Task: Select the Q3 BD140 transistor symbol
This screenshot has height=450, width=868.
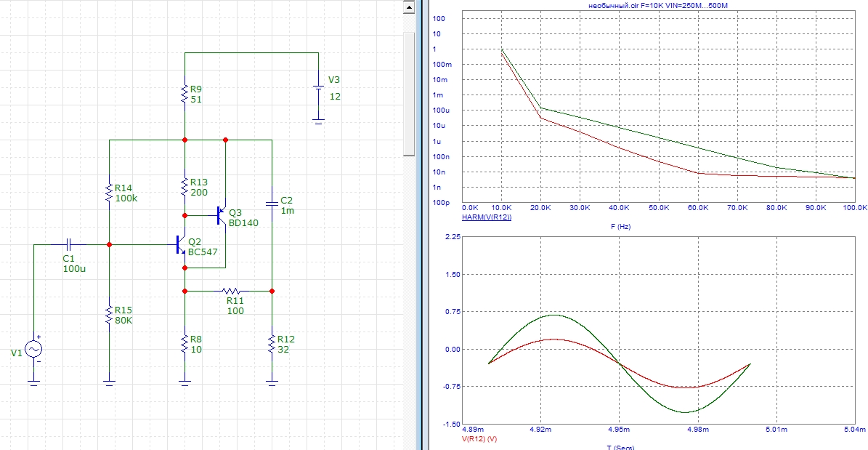Action: 222,214
